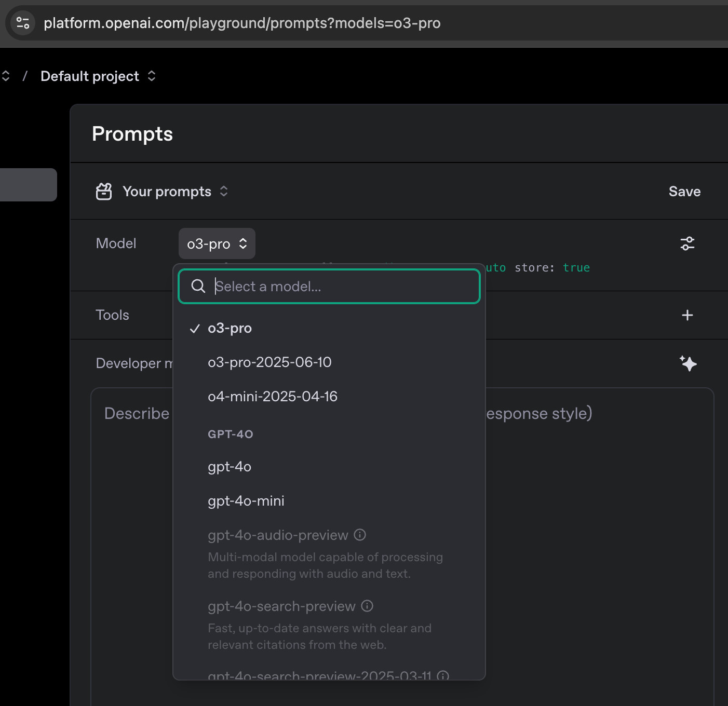Click the prompts icon beside Your prompts

[x=104, y=192]
